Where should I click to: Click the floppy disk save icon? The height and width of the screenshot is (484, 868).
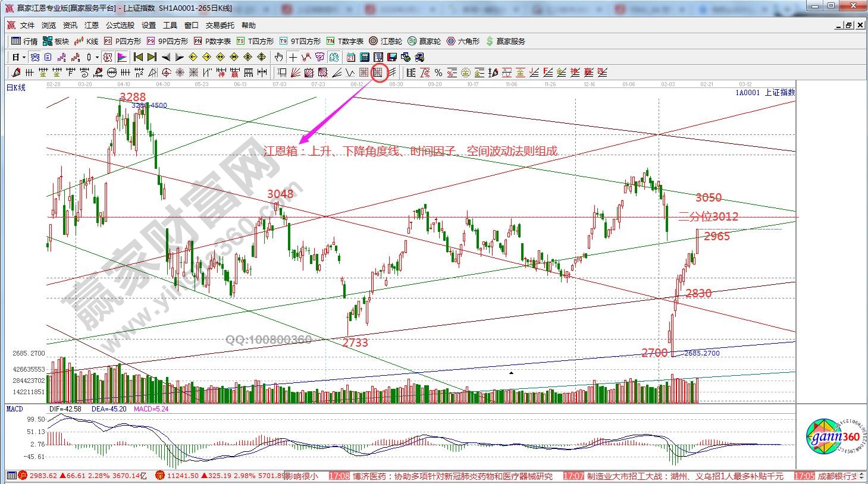pos(391,58)
